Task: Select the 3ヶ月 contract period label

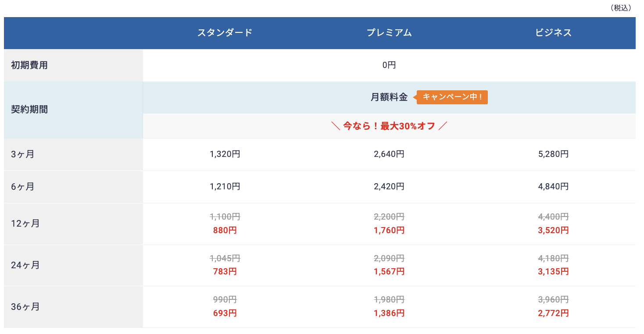Action: (22, 154)
